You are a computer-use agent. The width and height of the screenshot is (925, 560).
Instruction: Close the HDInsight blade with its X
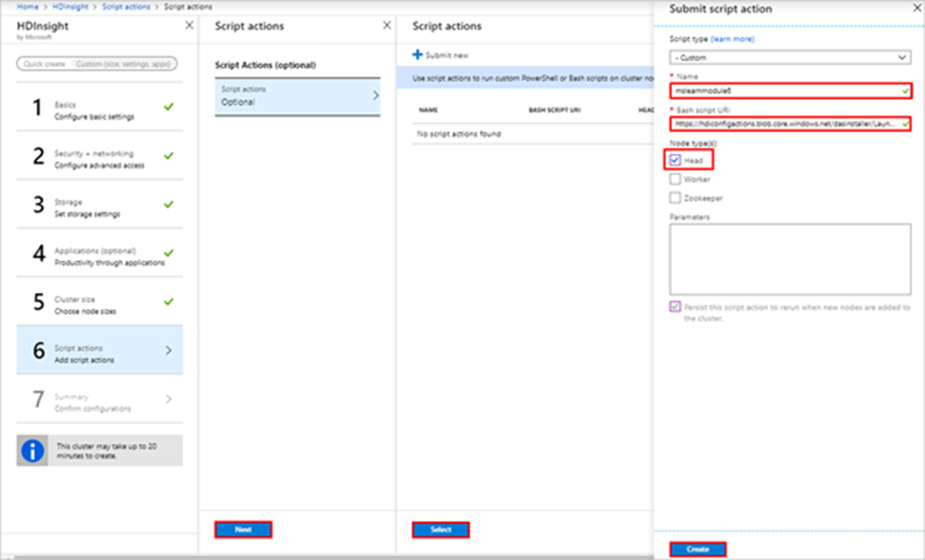[x=189, y=25]
